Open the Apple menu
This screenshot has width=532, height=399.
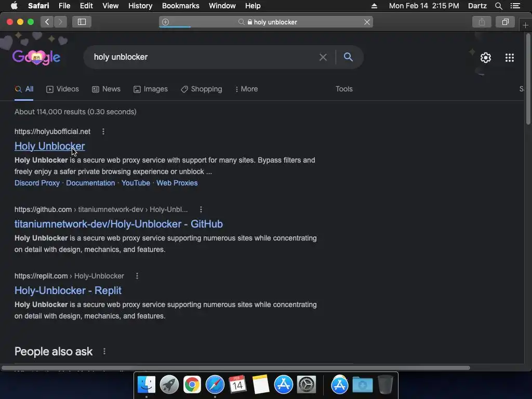(x=14, y=6)
